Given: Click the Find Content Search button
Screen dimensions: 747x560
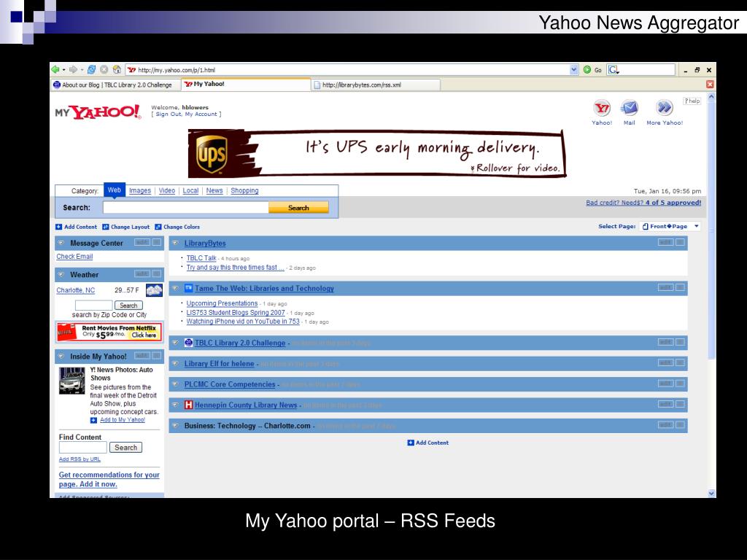Looking at the screenshot, I should pos(125,448).
